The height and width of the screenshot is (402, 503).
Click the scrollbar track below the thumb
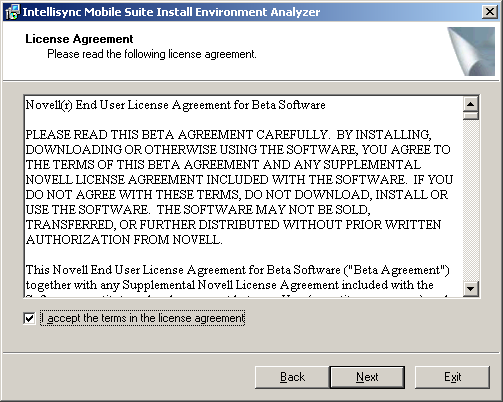click(x=471, y=200)
